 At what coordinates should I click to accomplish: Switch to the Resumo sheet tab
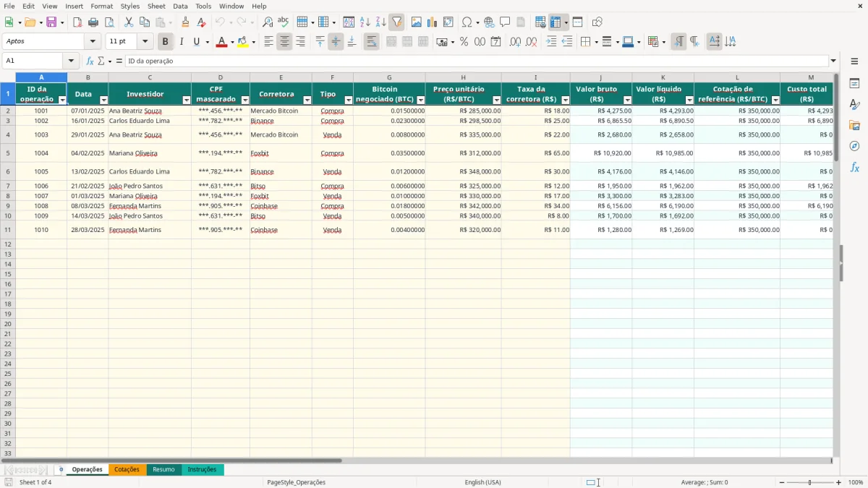point(163,470)
